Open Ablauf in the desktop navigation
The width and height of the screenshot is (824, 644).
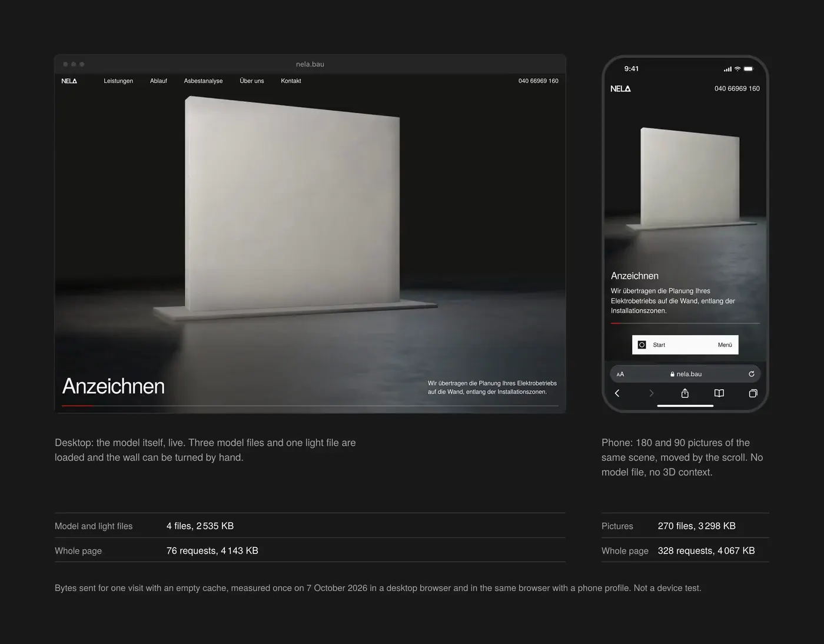tap(158, 81)
